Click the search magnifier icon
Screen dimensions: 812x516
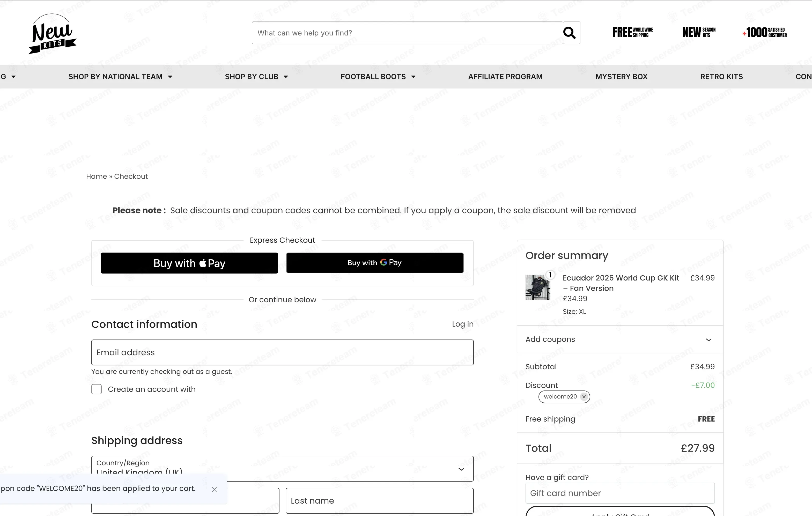[569, 33]
